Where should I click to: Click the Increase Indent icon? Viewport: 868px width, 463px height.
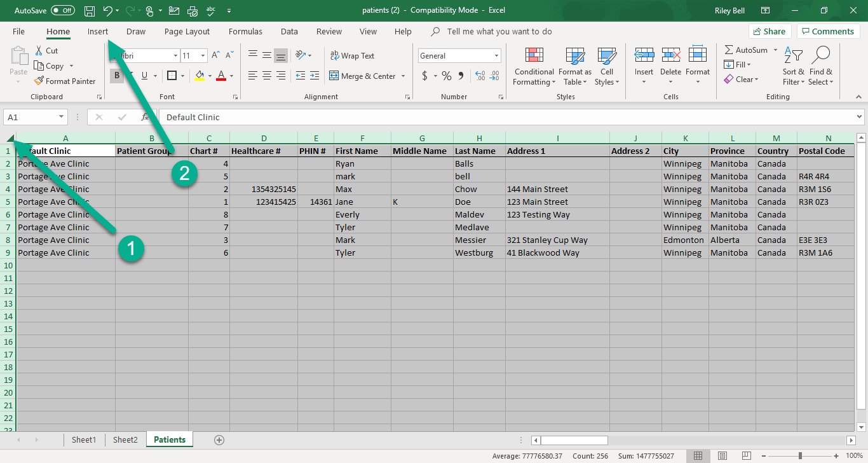click(315, 76)
